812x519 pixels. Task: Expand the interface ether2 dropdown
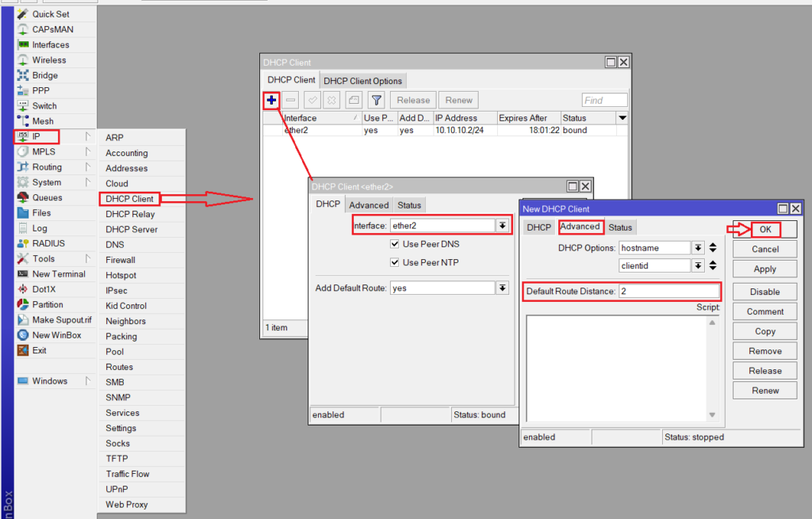[x=502, y=226]
